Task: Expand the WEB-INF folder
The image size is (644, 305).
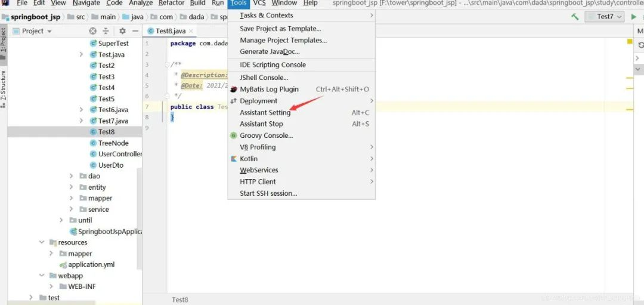Action: tap(51, 286)
